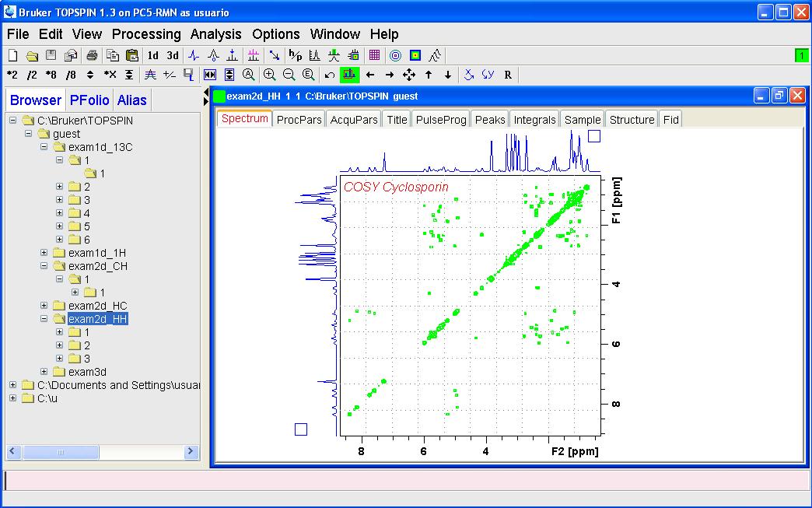Create a new dataset with New icon
Screen dimensions: 812x508
(13, 55)
